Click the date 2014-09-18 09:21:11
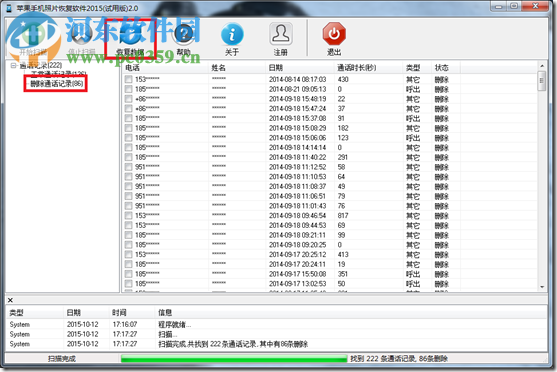 click(x=297, y=235)
